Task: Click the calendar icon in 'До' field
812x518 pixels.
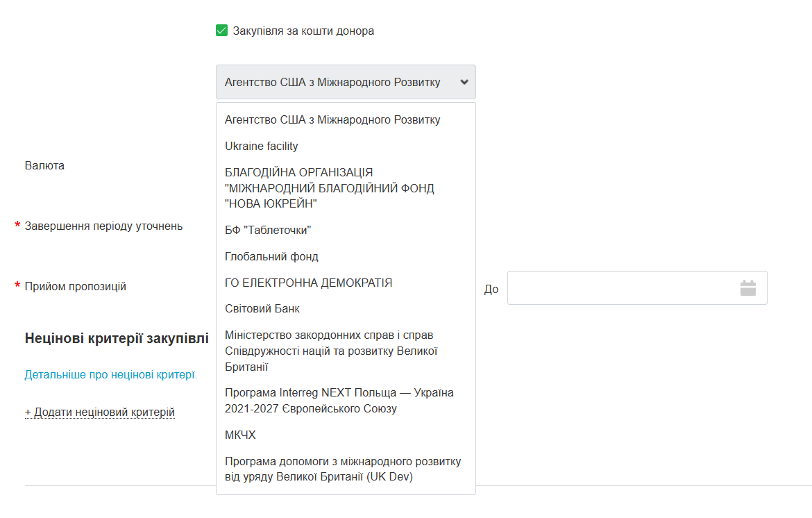Action: (x=747, y=288)
